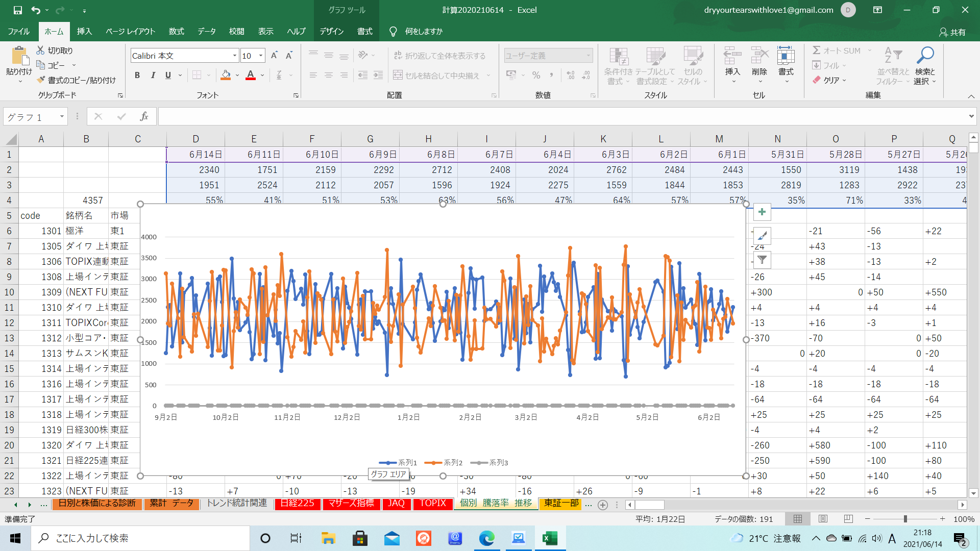Screen dimensions: 980x551
Task: Expand the Calibri font name dropdown
Action: coord(234,56)
